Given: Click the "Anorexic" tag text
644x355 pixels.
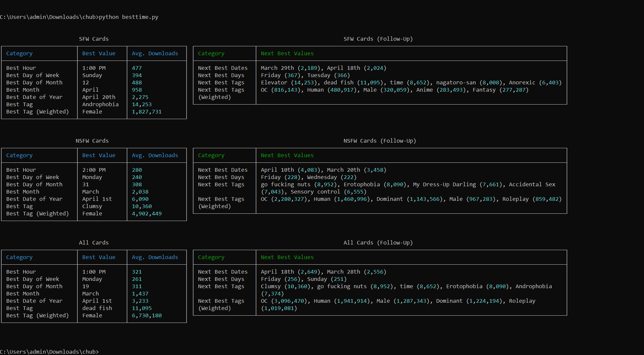Looking at the screenshot, I should pos(522,82).
